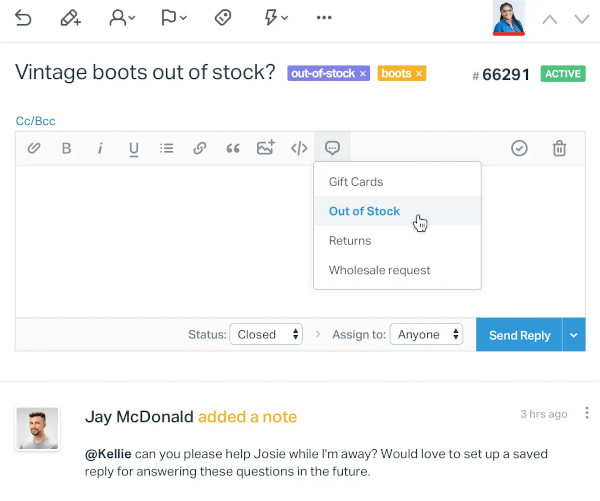Click the conversation title Vintage boots
This screenshot has width=600, height=501.
tap(145, 72)
